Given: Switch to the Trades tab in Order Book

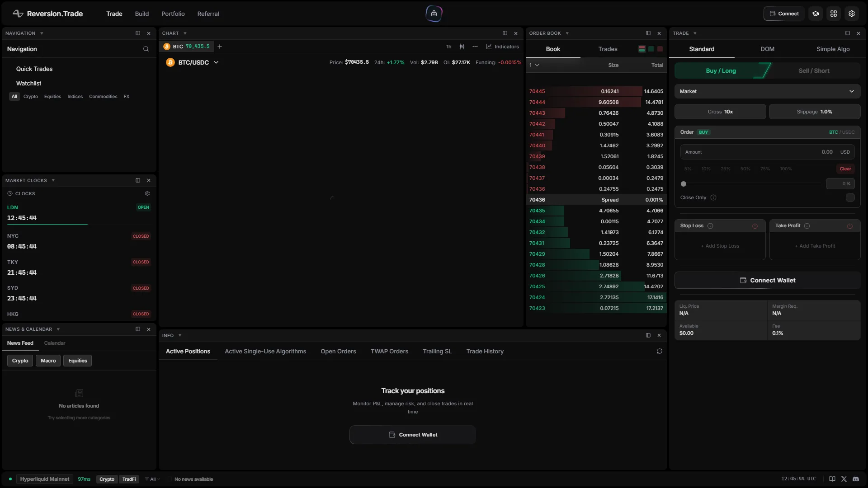Looking at the screenshot, I should (608, 49).
